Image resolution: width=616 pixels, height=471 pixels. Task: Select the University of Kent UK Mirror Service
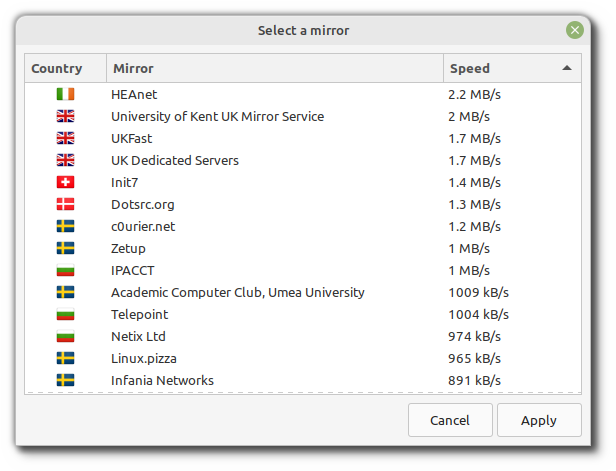point(217,116)
